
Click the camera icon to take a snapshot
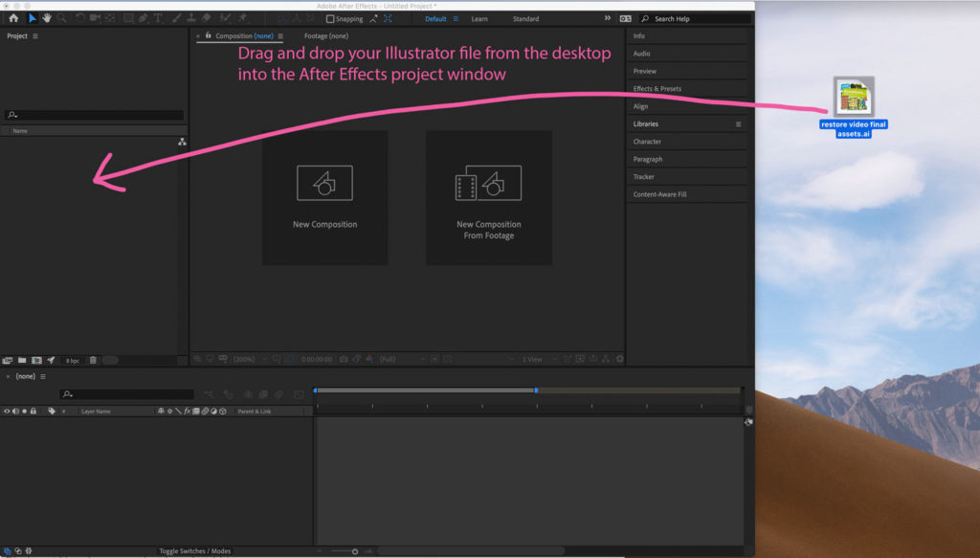tap(344, 359)
